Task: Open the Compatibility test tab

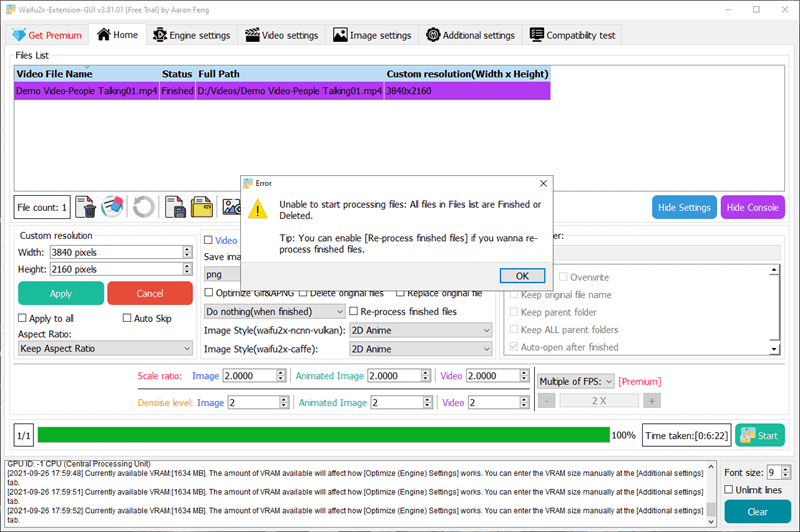Action: pyautogui.click(x=572, y=35)
